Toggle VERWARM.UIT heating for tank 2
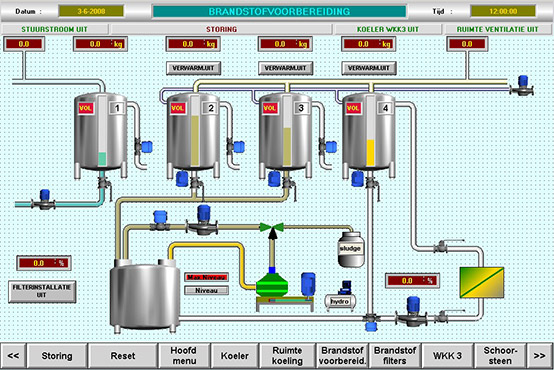554x370 pixels. (x=194, y=68)
